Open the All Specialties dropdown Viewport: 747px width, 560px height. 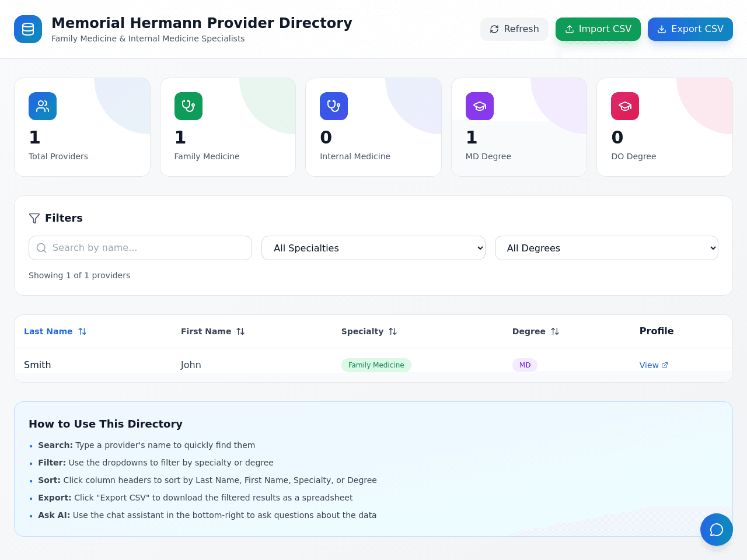coord(373,248)
